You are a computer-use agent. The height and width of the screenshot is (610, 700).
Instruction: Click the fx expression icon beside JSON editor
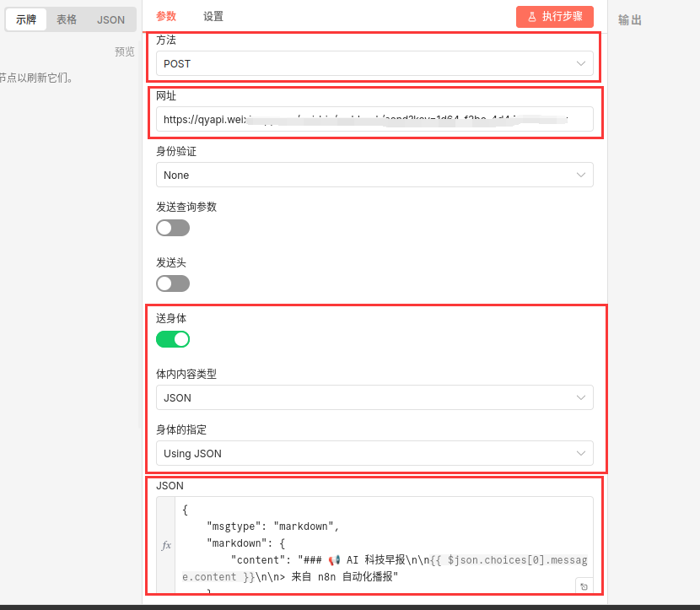[x=166, y=545]
